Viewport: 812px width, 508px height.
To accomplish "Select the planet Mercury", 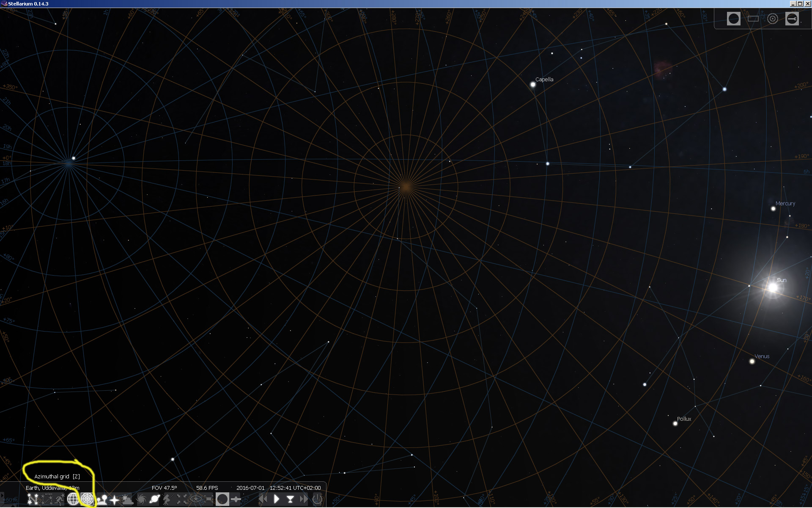I will point(773,209).
